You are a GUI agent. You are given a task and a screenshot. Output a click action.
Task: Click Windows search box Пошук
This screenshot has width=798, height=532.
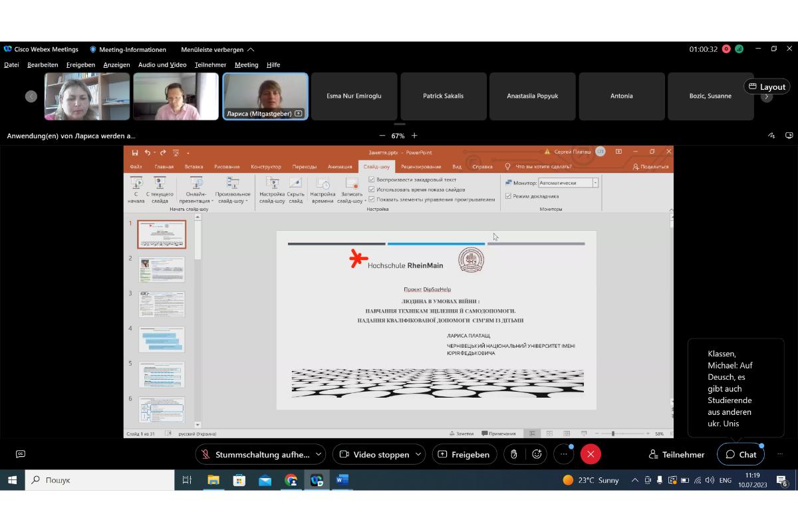pyautogui.click(x=100, y=479)
